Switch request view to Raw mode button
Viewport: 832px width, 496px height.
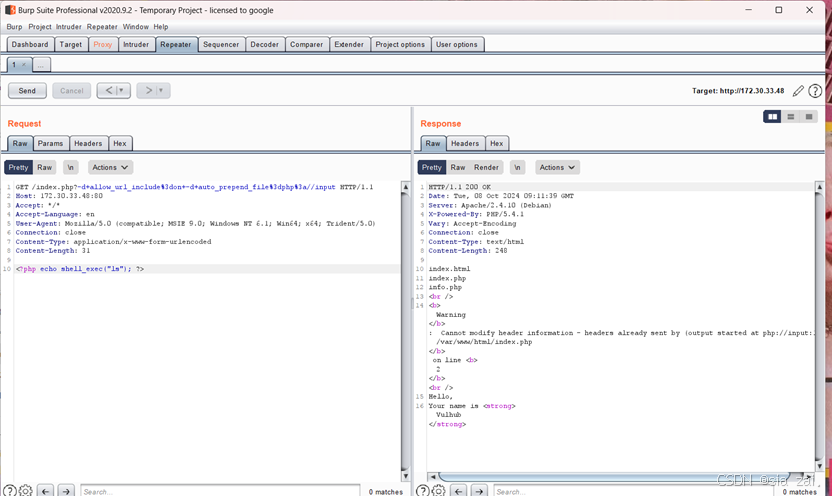pos(45,167)
